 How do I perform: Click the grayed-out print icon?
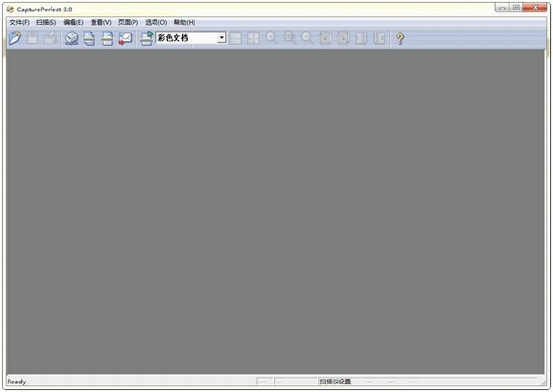click(x=51, y=38)
